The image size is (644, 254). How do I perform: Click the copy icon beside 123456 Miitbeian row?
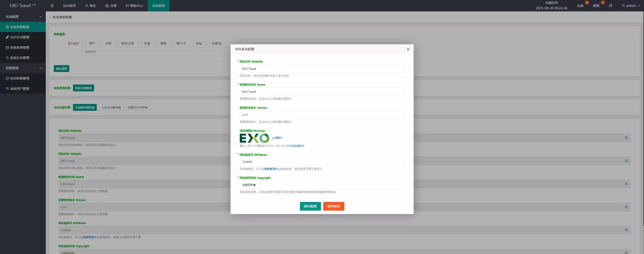(626, 230)
